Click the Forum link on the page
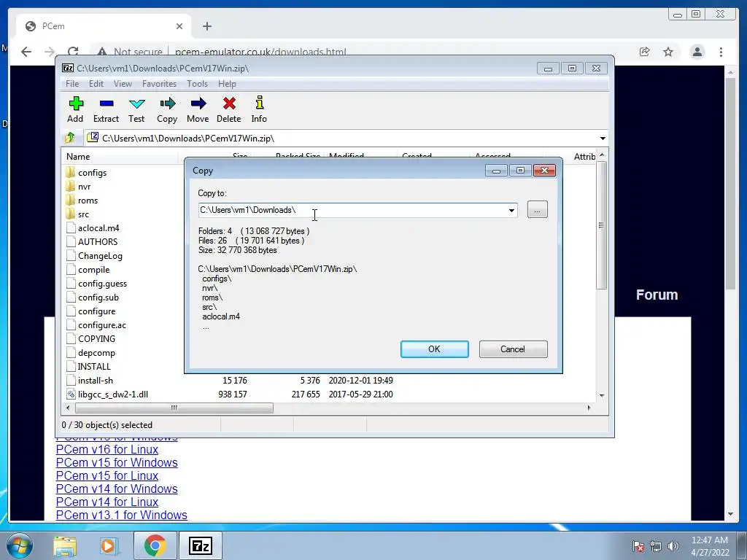Screen dimensions: 747x560 [x=657, y=295]
